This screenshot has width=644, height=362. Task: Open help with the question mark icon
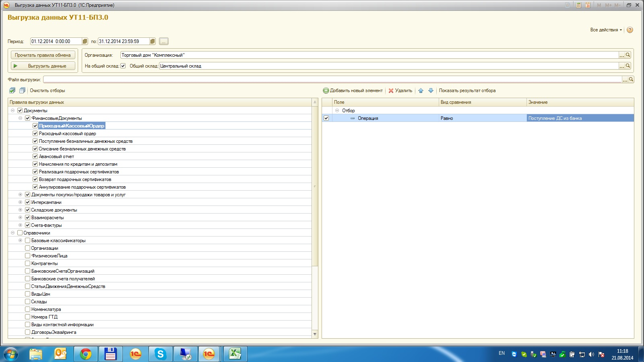630,30
